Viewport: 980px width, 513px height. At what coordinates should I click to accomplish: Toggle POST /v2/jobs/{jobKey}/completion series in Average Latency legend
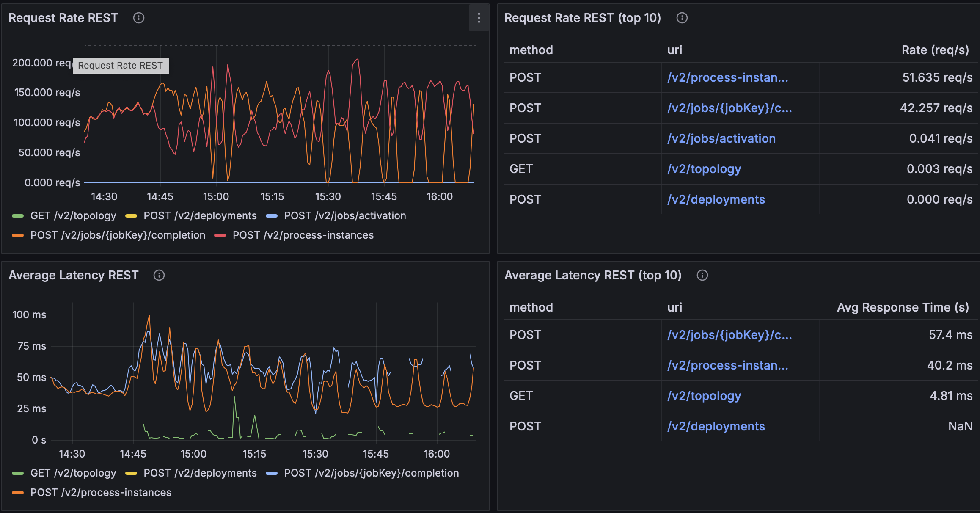coord(371,473)
